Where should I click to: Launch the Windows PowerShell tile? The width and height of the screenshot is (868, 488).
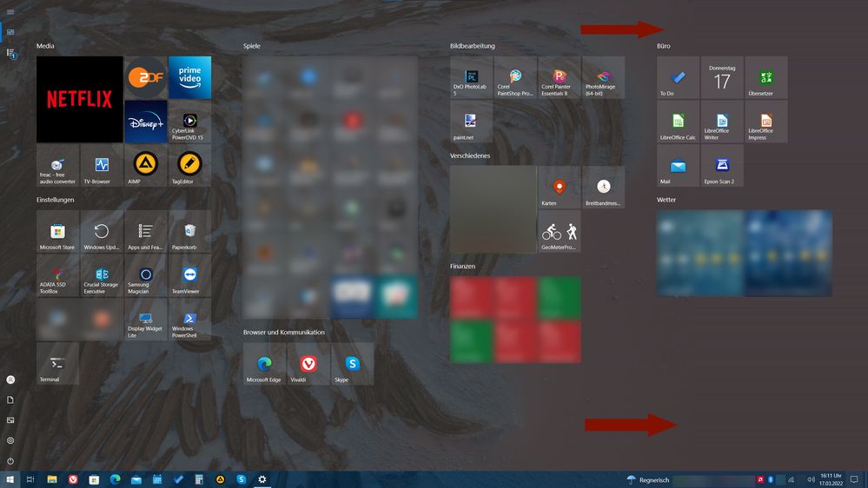[190, 320]
